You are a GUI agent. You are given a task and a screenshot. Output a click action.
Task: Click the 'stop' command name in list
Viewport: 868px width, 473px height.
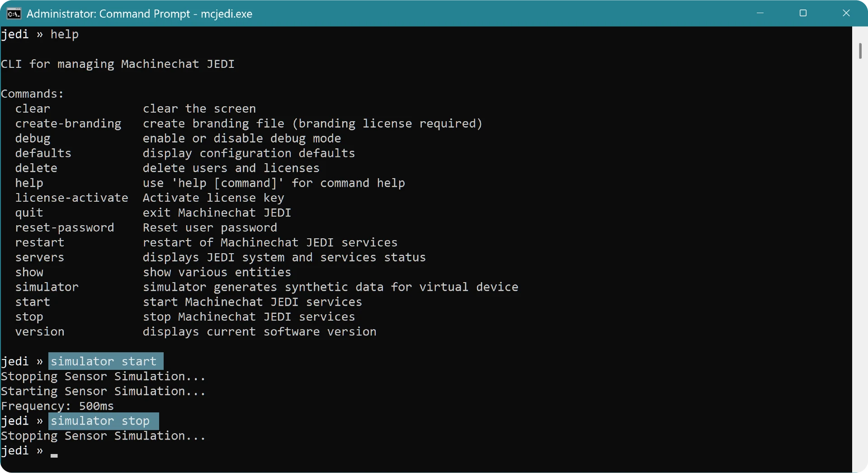[x=29, y=317]
